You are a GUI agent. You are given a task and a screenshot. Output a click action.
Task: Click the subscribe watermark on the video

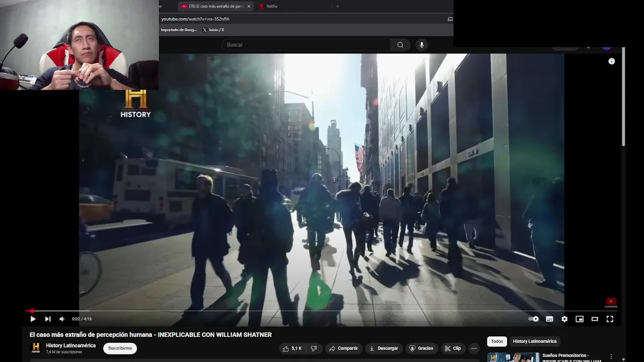pyautogui.click(x=611, y=303)
